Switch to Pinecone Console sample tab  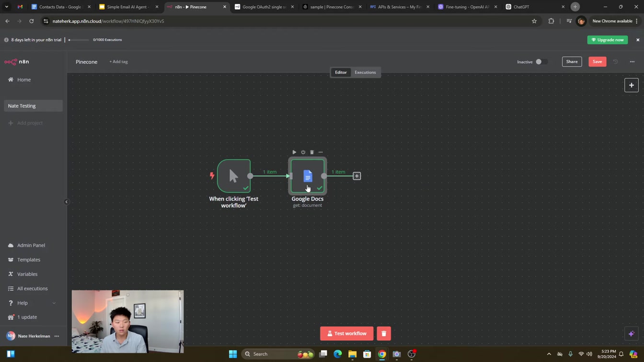332,7
